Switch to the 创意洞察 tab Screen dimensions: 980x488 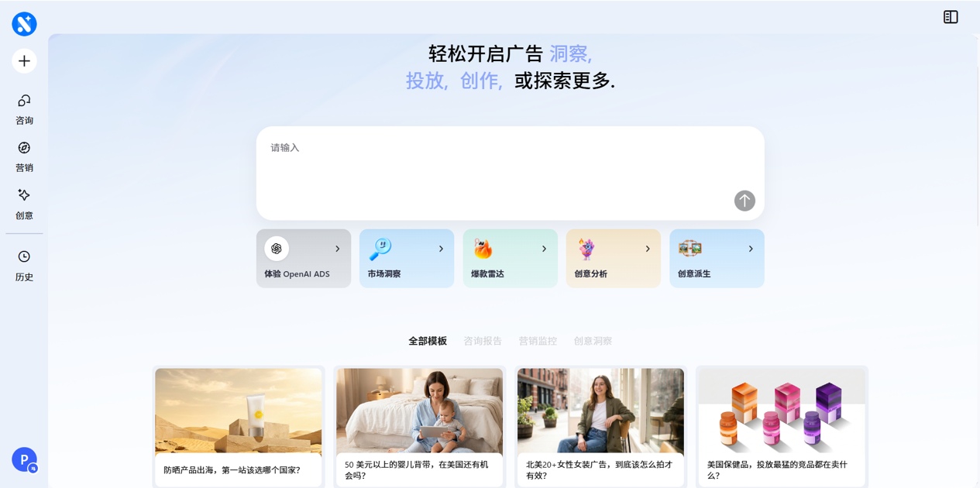[x=593, y=341]
